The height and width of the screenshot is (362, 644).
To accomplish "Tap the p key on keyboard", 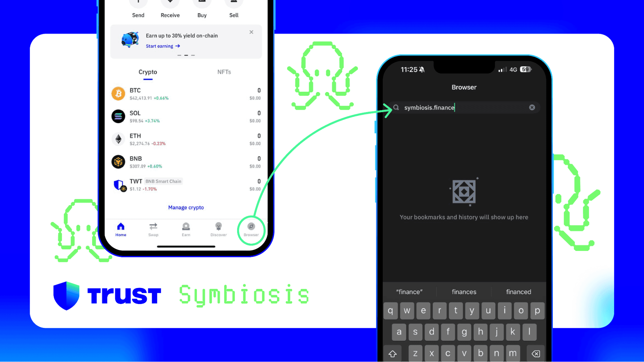I will [537, 311].
